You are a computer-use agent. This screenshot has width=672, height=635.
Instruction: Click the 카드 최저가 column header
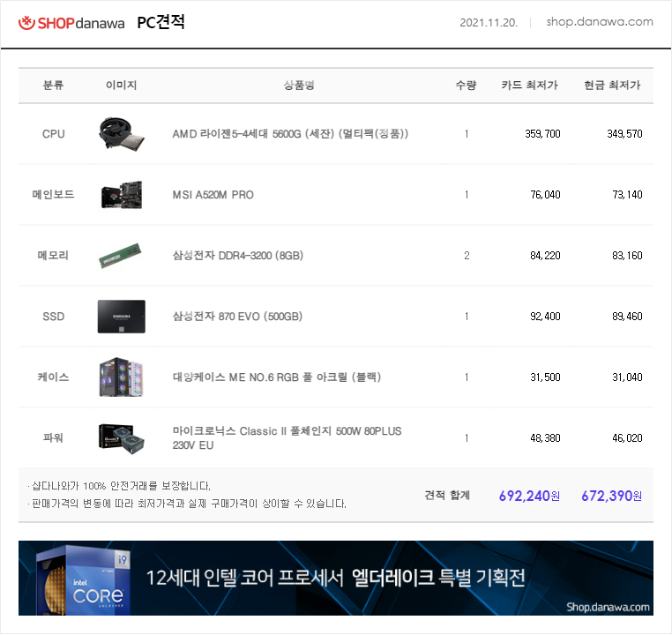pos(530,85)
